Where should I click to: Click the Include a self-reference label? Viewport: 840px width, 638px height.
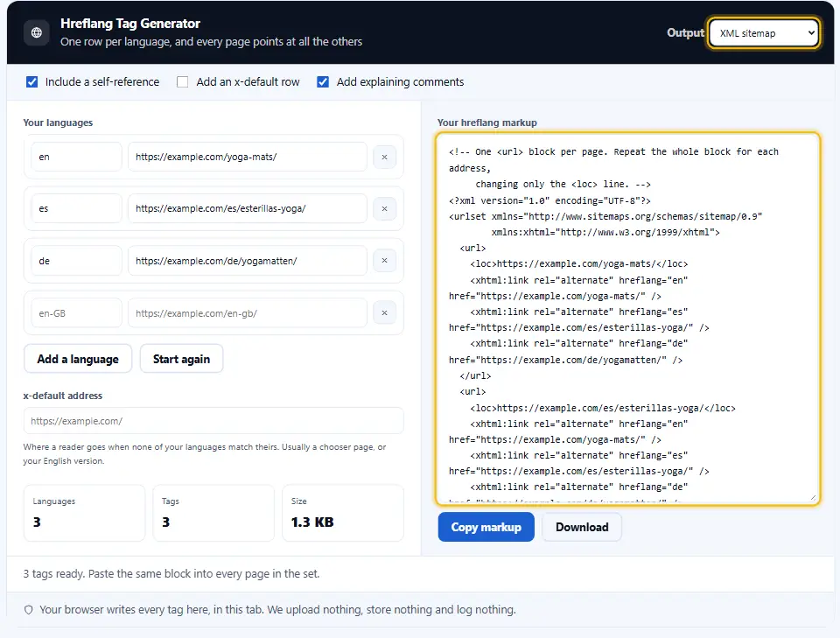coord(102,82)
